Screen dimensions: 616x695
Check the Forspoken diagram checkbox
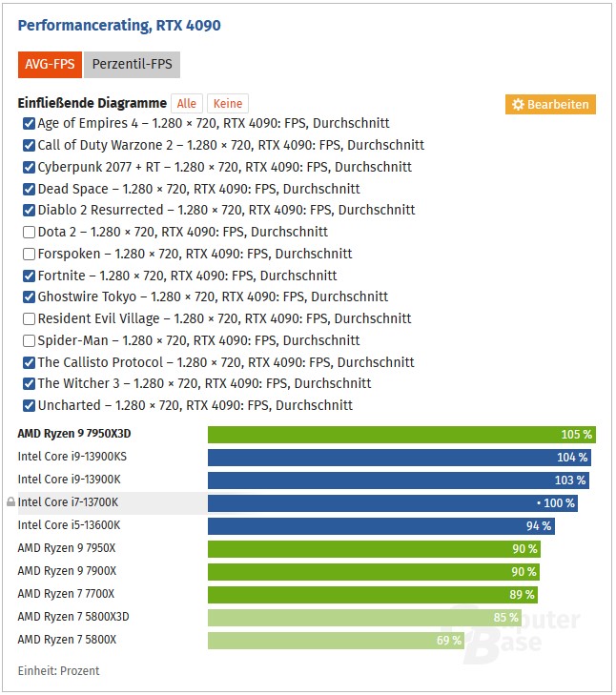click(x=29, y=254)
